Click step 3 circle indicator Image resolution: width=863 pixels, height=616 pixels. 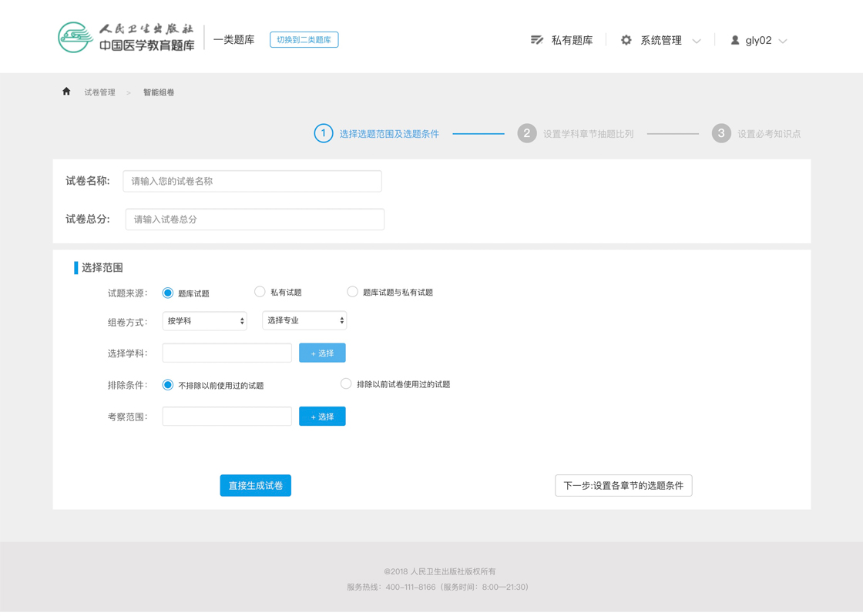tap(720, 133)
